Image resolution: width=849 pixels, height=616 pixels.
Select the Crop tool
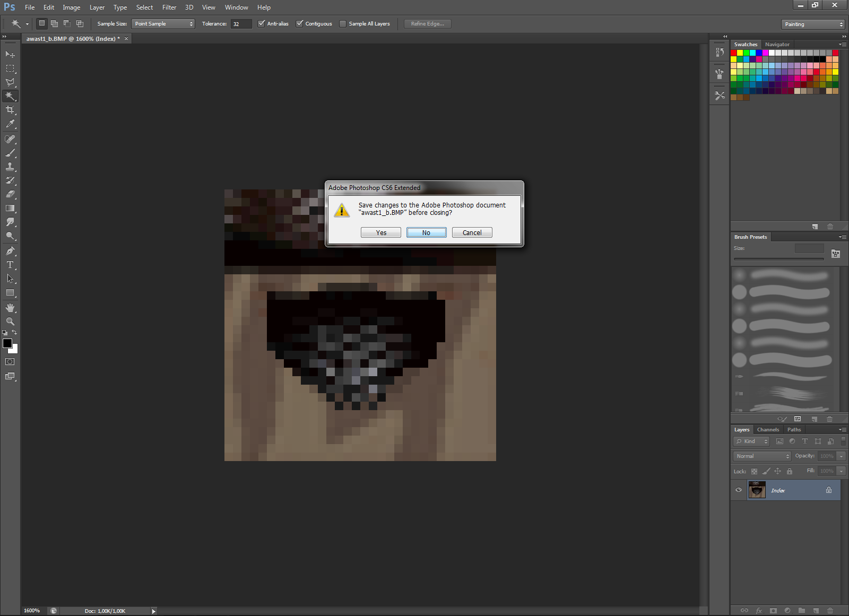click(x=10, y=110)
